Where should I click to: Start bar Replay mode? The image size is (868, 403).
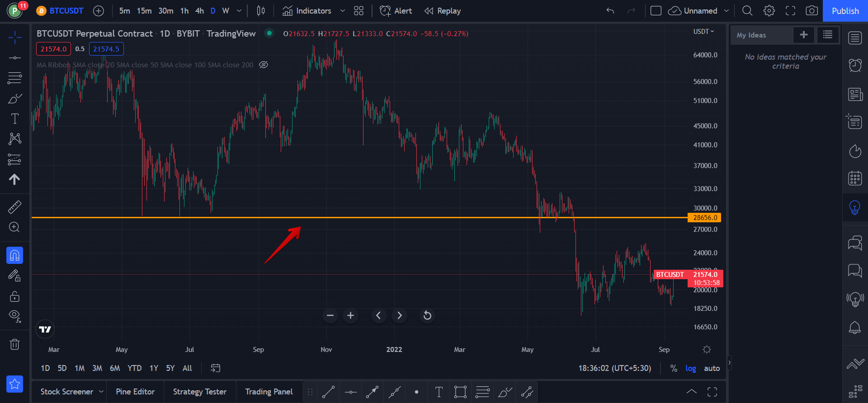click(x=443, y=11)
